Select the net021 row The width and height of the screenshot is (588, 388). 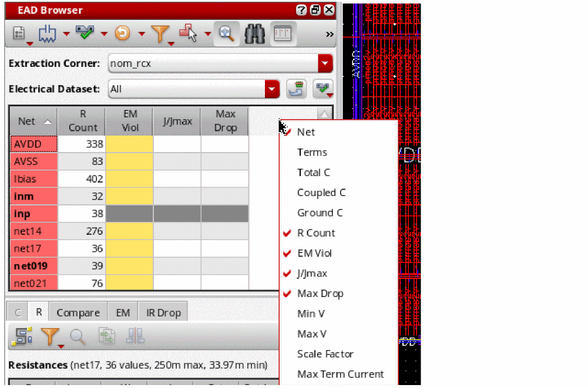[x=33, y=283]
